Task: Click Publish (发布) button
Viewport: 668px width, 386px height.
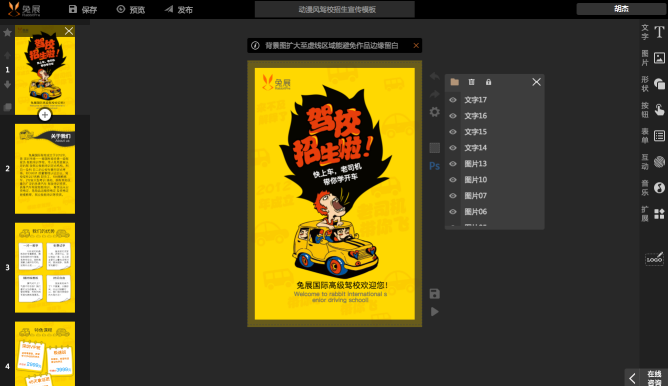Action: [179, 9]
